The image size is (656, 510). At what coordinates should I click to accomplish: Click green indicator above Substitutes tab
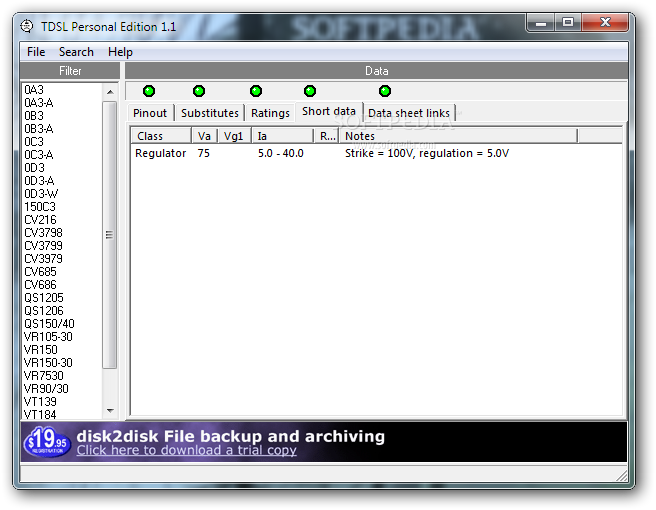point(199,91)
